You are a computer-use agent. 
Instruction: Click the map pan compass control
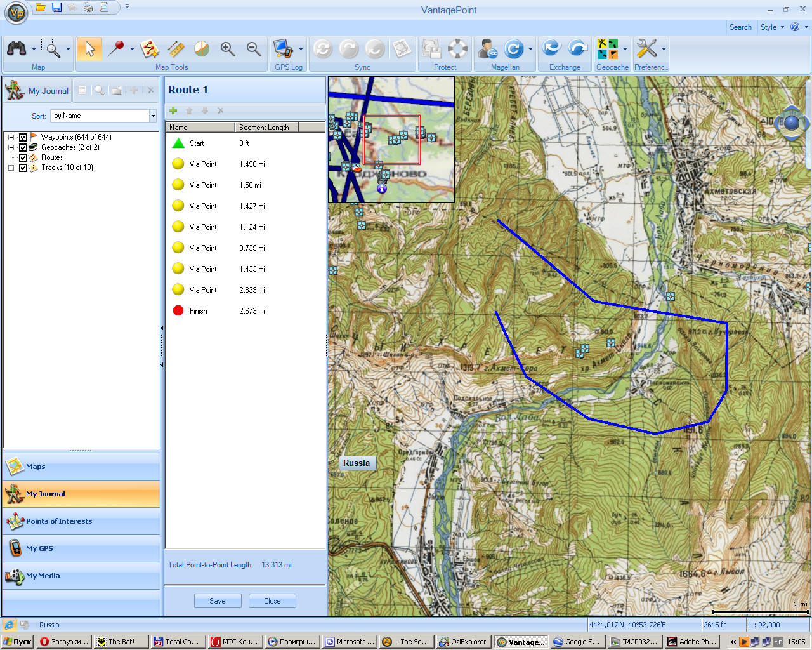(791, 123)
